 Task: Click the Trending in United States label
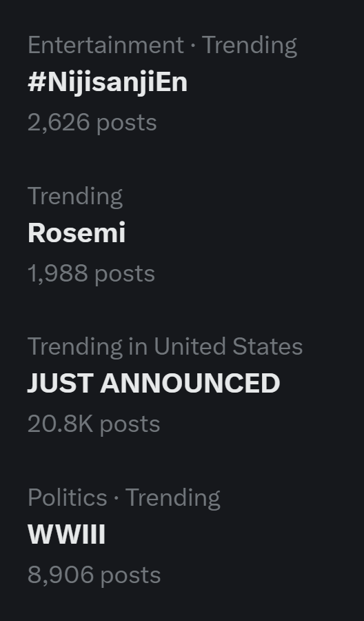pyautogui.click(x=165, y=346)
